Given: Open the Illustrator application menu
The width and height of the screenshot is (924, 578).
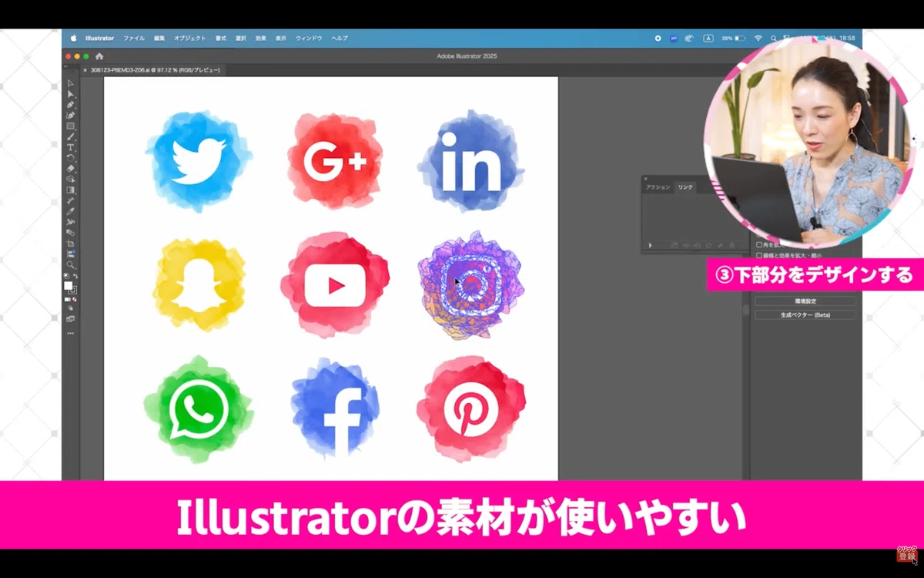Looking at the screenshot, I should point(99,38).
